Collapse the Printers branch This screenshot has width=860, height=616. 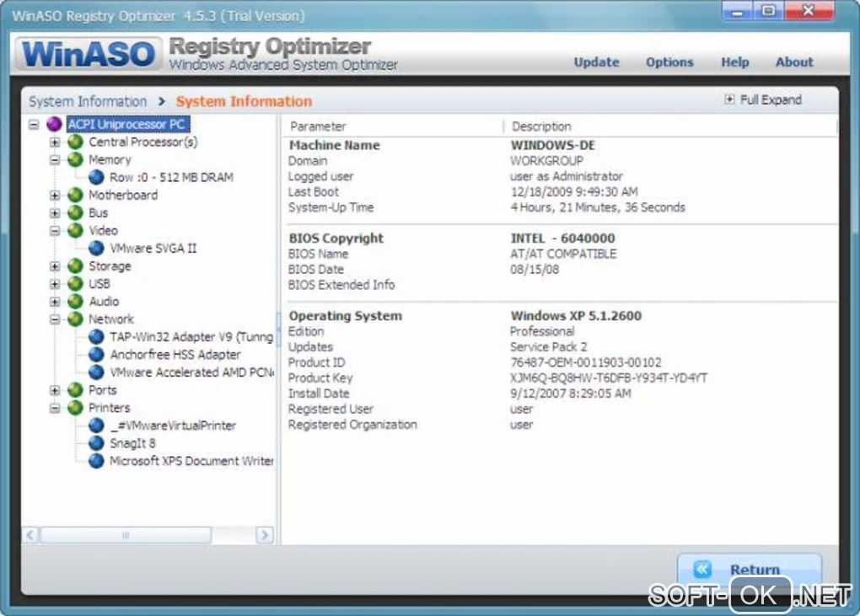pyautogui.click(x=55, y=408)
